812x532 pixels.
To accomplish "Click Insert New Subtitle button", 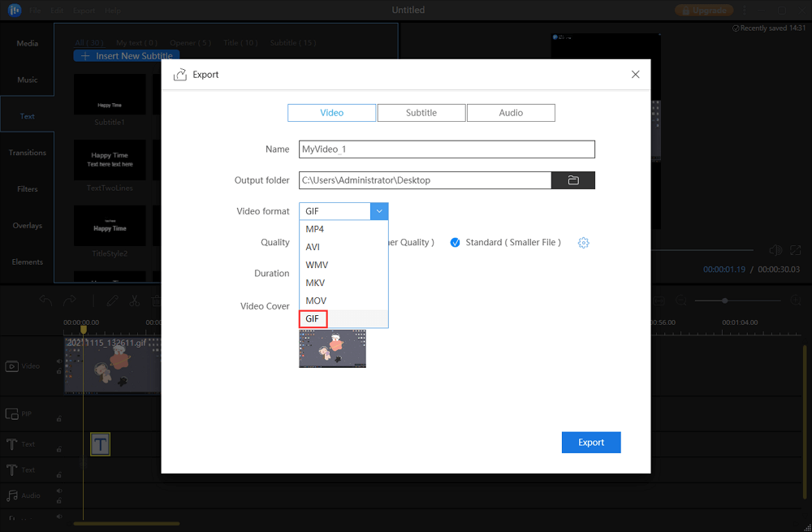I will [x=127, y=56].
